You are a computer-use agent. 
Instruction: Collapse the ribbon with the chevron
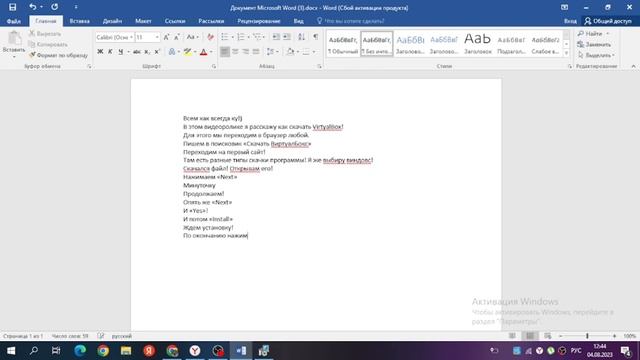click(633, 66)
